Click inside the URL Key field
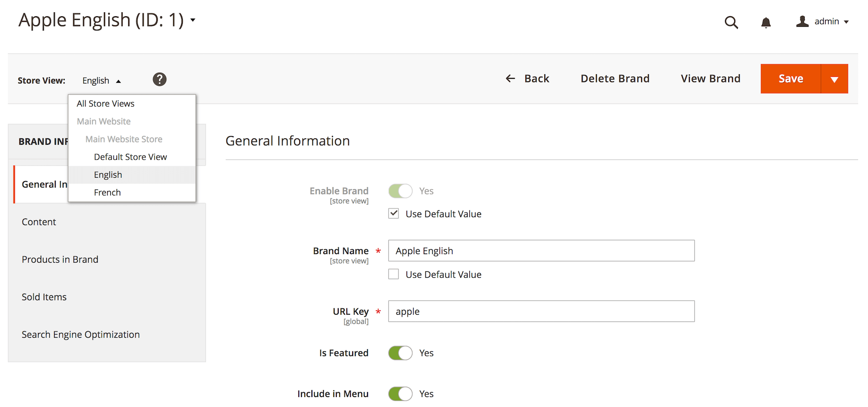 tap(541, 311)
